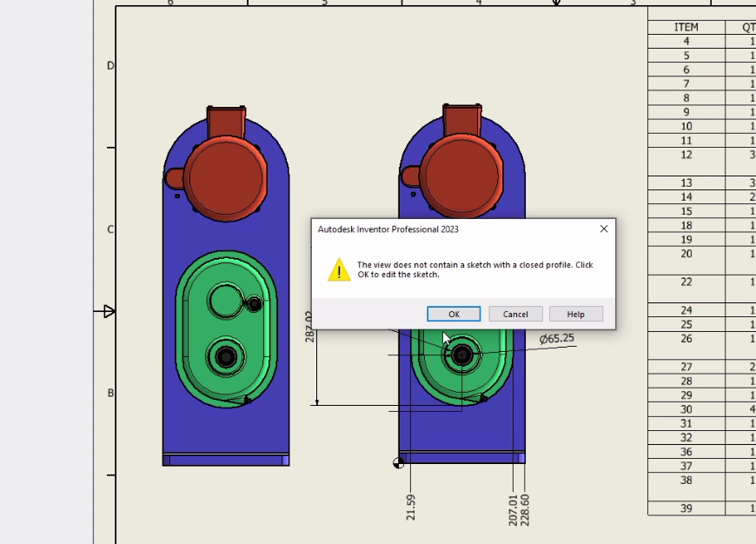The height and width of the screenshot is (544, 756).
Task: Select the Ø65.25 diameter dimension
Action: tap(557, 339)
